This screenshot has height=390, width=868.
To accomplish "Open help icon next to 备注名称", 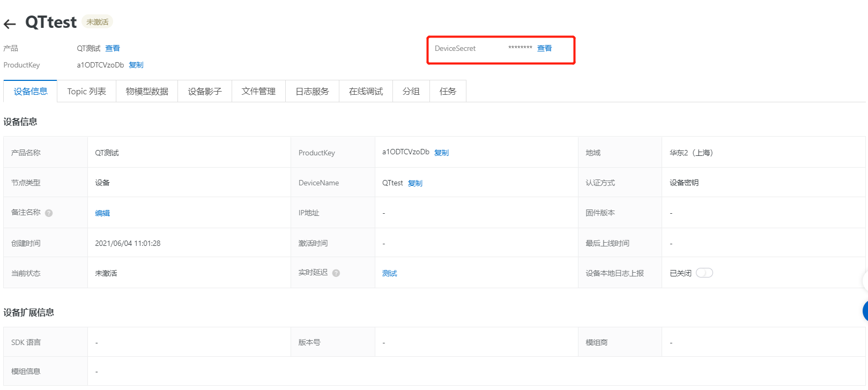I will coord(49,213).
